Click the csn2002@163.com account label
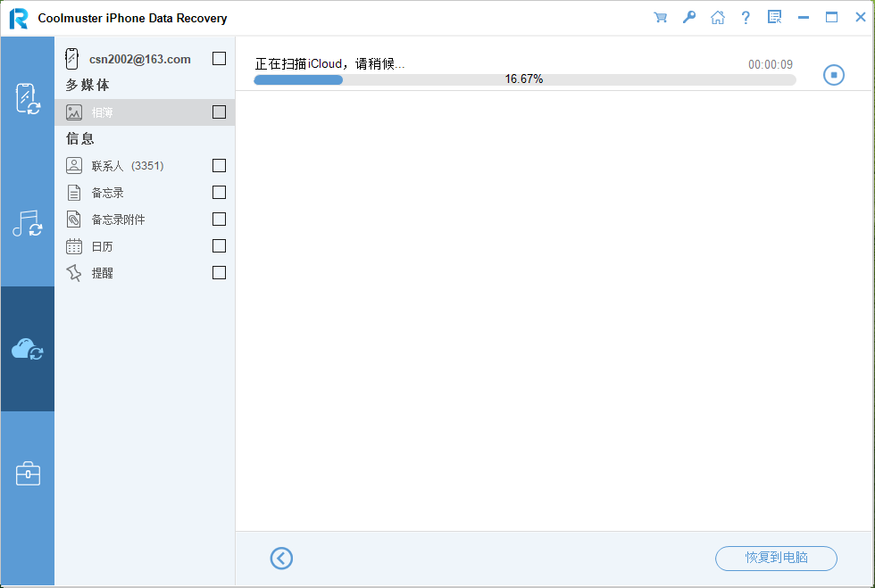 [139, 59]
